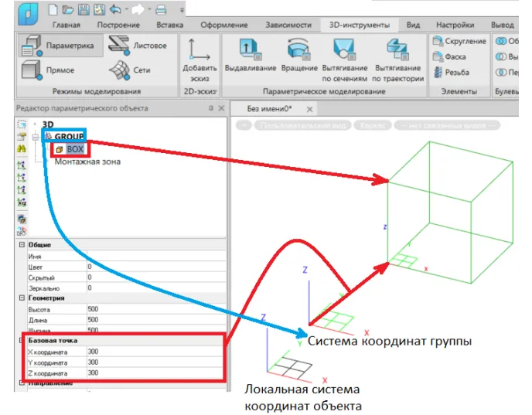The width and height of the screenshot is (532, 415).
Task: Collapse the GROUP tree node
Action: 36,137
